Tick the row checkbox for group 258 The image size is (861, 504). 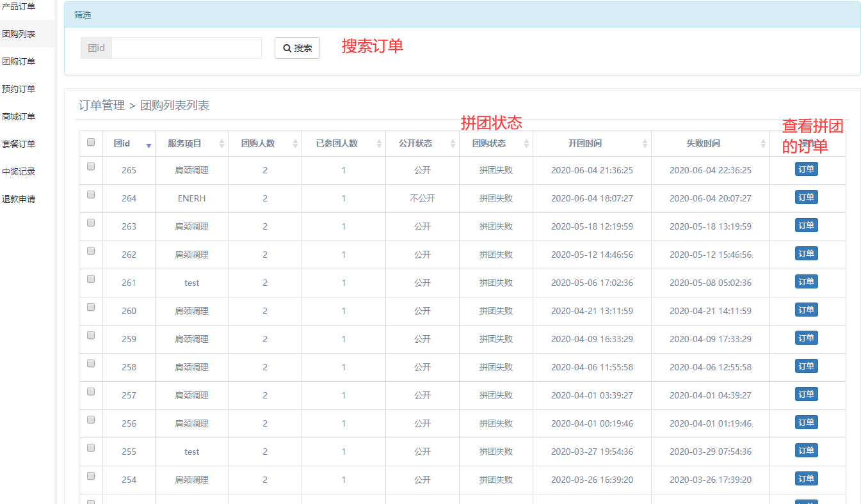(x=91, y=363)
